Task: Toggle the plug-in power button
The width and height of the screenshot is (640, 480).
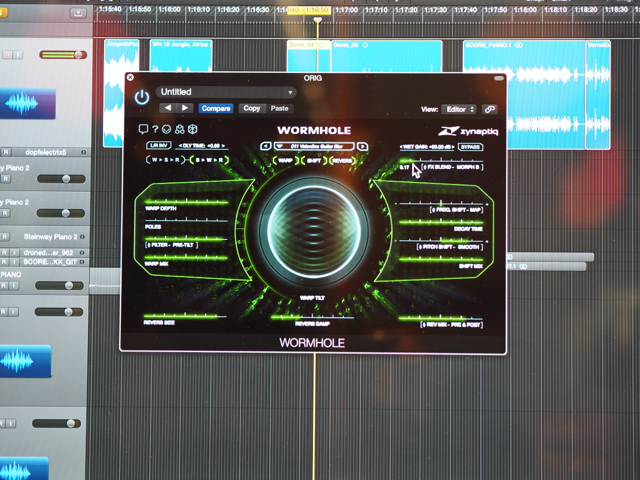Action: tap(142, 98)
